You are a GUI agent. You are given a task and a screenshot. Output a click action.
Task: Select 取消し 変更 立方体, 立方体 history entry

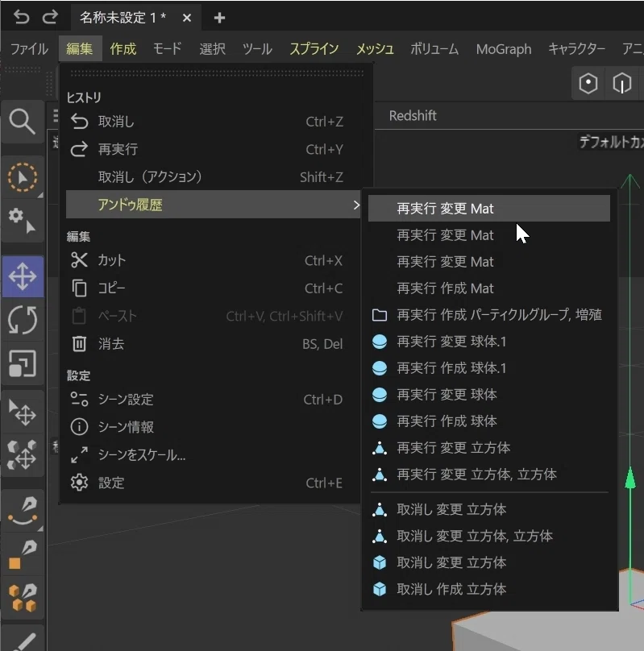pos(489,536)
